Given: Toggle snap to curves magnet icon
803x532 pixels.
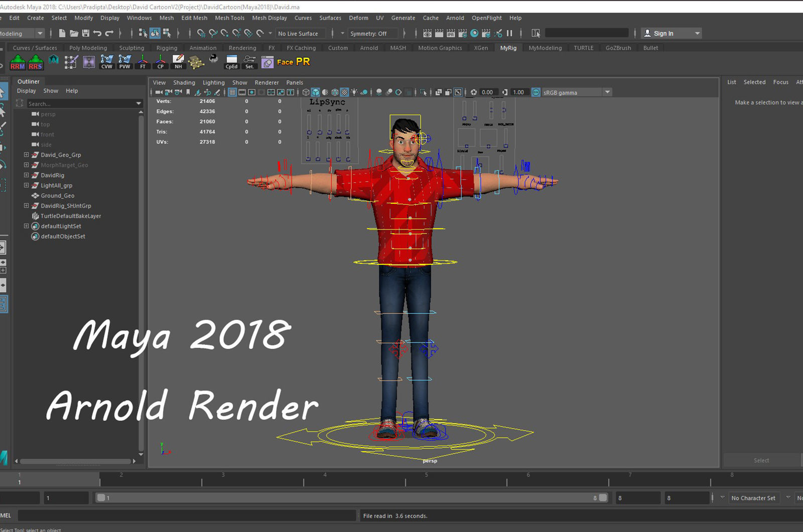Looking at the screenshot, I should tap(213, 33).
